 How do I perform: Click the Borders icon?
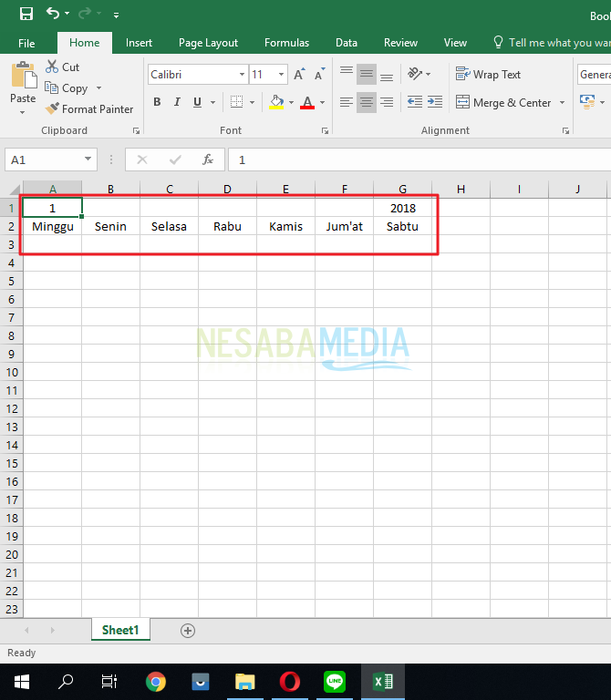[x=236, y=102]
